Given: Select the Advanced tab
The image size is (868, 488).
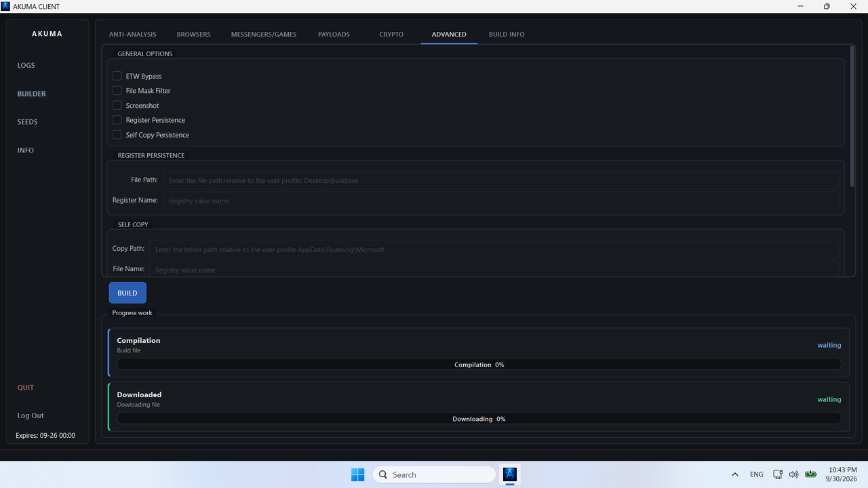Looking at the screenshot, I should (x=449, y=35).
